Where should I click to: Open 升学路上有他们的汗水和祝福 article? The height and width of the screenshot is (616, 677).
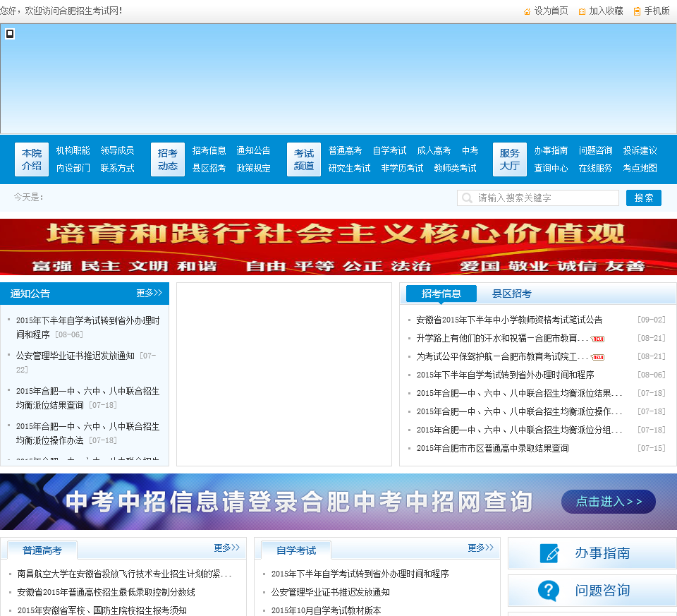point(502,338)
